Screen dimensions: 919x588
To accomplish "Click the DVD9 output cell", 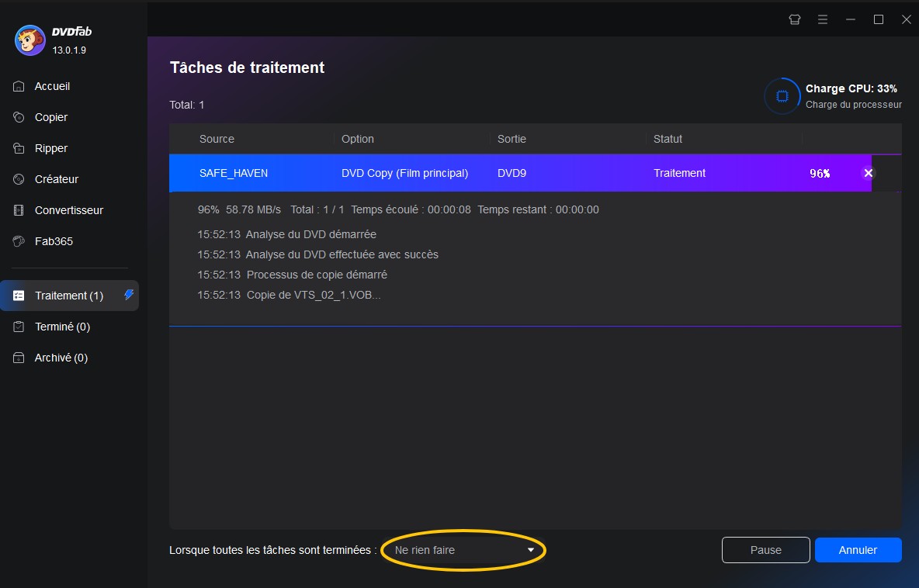I will 512,173.
